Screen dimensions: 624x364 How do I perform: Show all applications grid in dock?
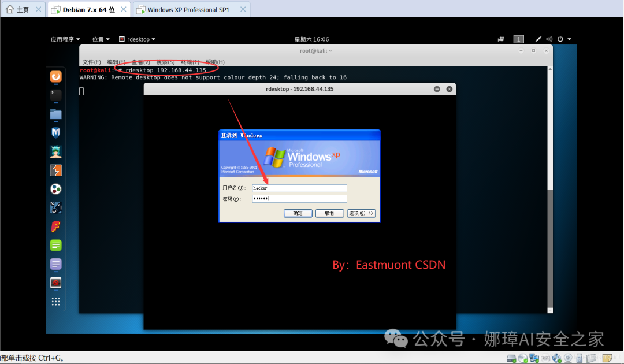coord(55,302)
